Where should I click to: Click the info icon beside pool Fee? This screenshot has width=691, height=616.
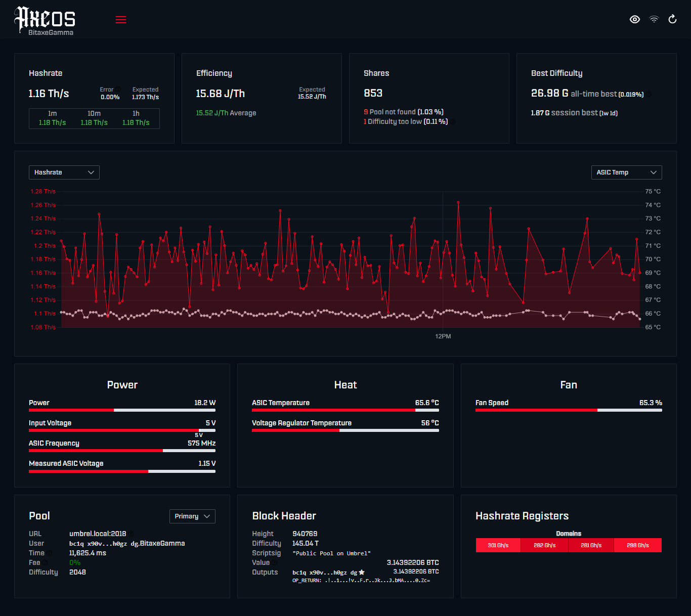[x=45, y=562]
